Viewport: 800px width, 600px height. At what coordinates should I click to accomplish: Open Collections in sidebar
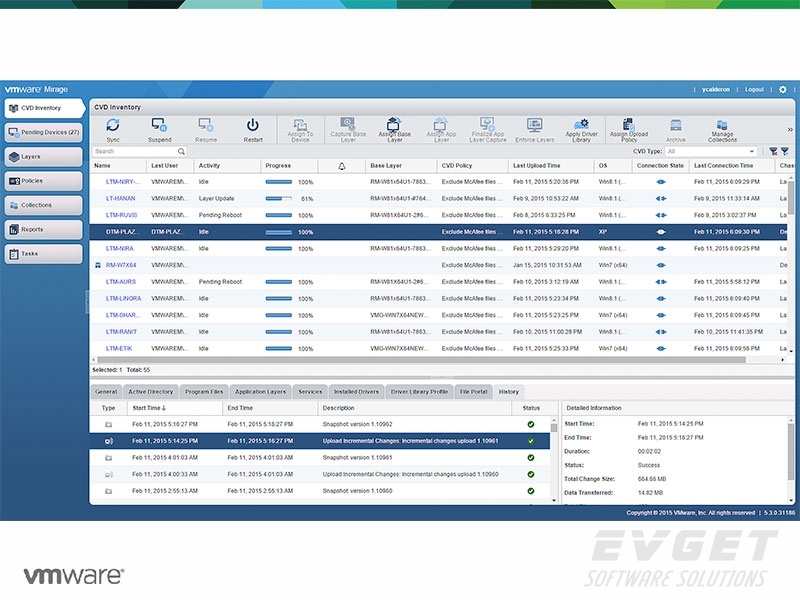click(43, 205)
